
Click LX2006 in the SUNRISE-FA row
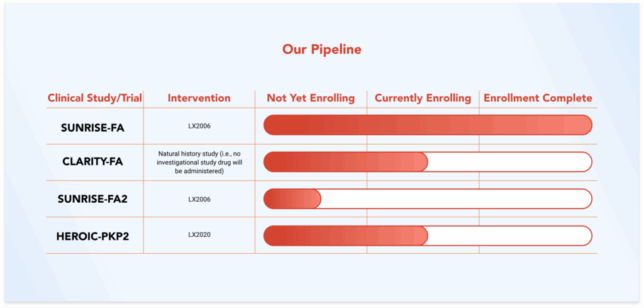point(199,126)
